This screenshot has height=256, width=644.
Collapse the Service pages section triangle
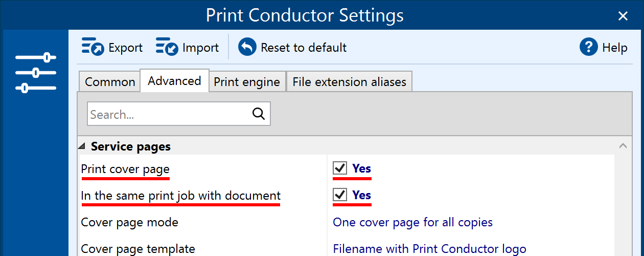click(82, 146)
